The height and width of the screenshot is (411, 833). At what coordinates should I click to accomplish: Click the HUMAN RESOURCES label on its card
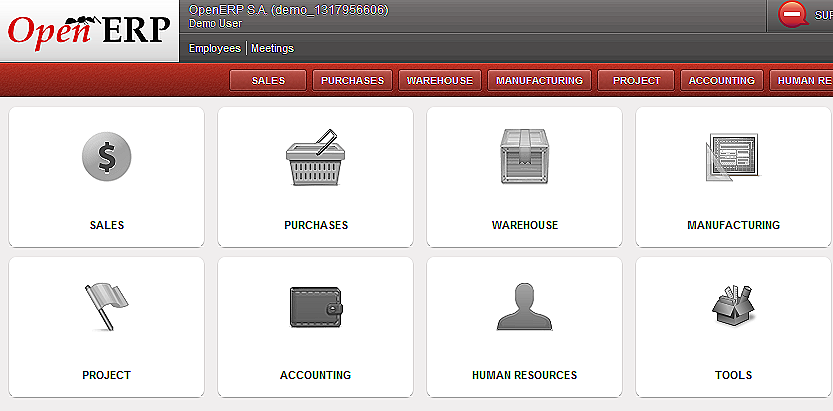tap(524, 375)
